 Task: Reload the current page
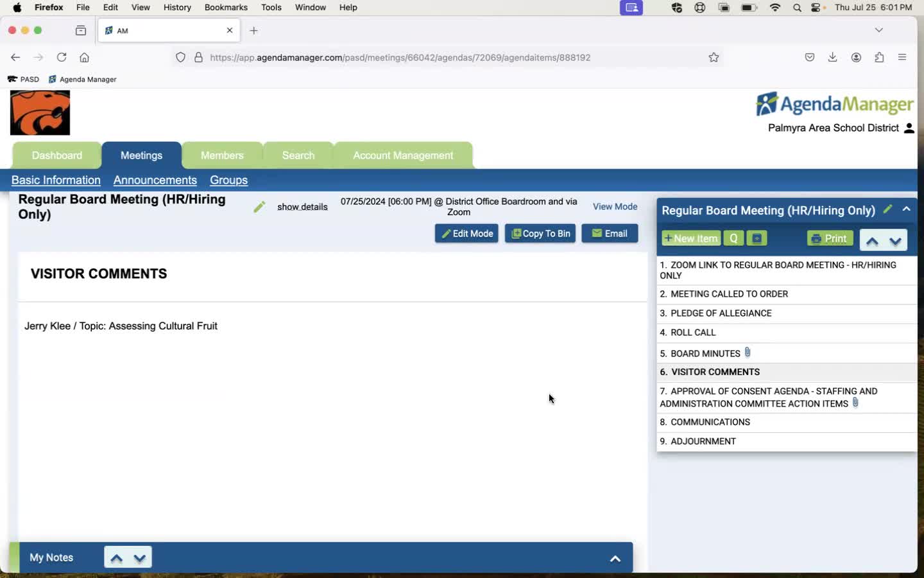(62, 57)
